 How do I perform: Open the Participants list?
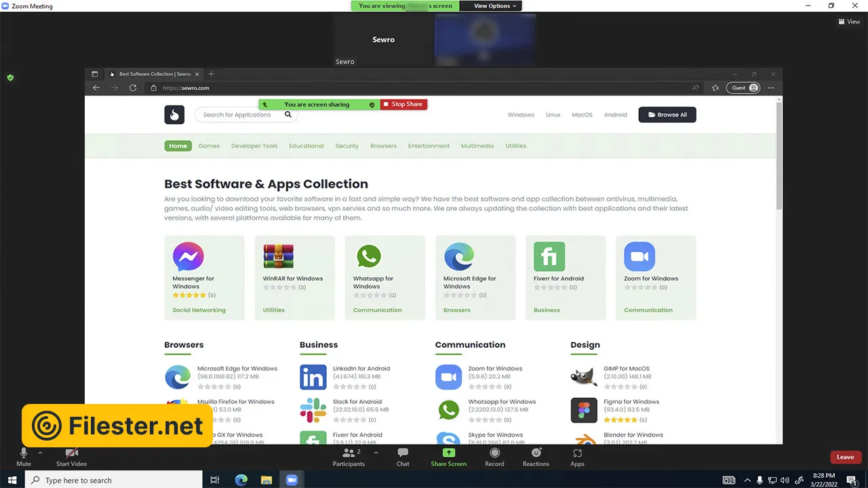[x=349, y=453]
